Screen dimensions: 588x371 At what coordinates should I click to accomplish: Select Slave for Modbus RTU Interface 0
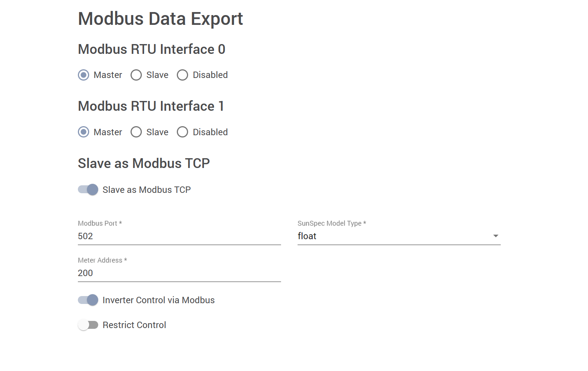pyautogui.click(x=136, y=75)
